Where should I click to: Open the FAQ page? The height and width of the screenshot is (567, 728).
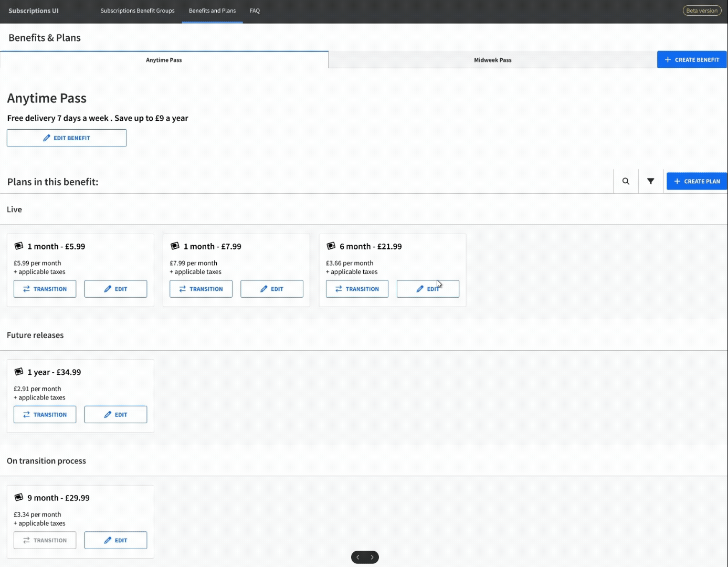coord(255,10)
